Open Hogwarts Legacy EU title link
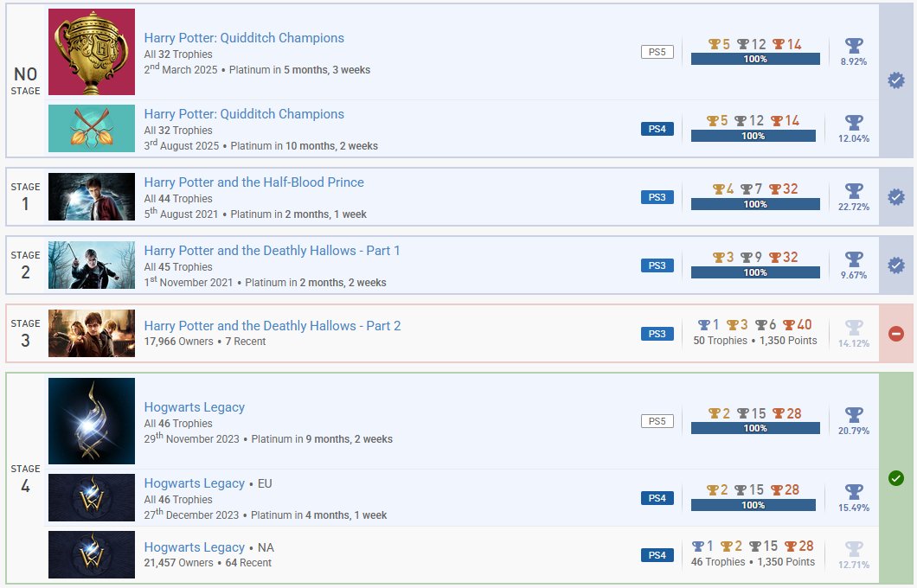The image size is (917, 588). pyautogui.click(x=194, y=483)
